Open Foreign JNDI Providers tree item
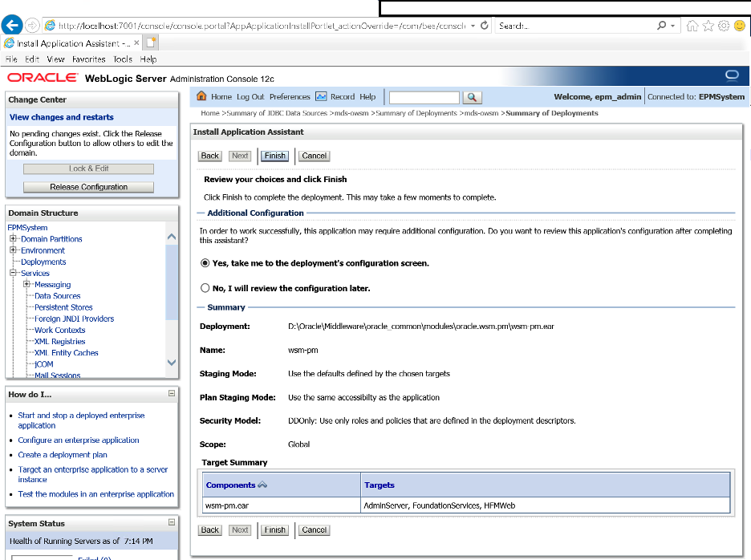The height and width of the screenshot is (560, 751). [75, 319]
